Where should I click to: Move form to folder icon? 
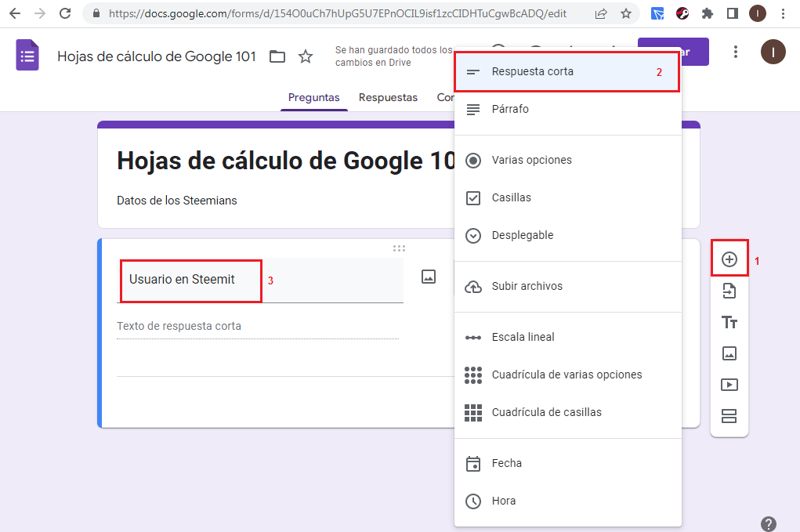[277, 56]
